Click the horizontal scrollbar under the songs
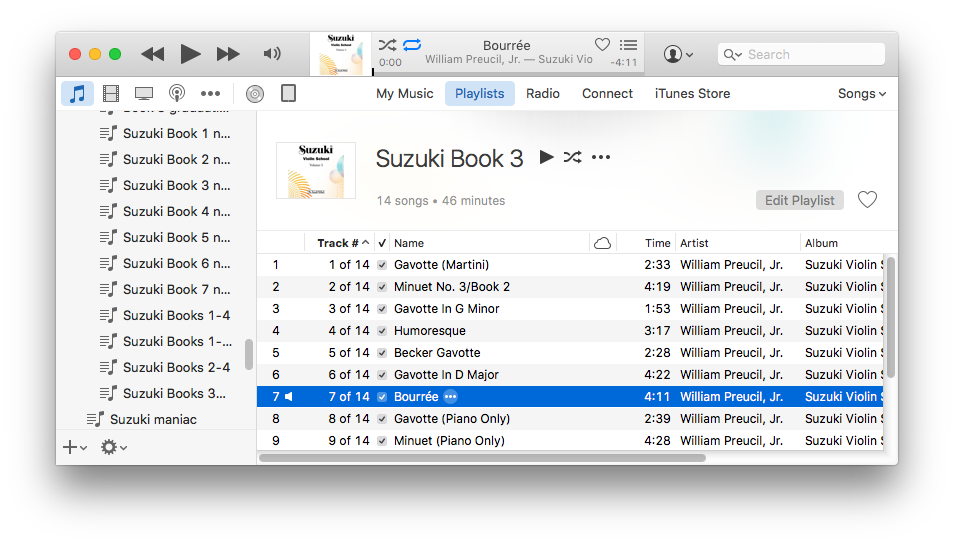This screenshot has width=954, height=545. [x=482, y=458]
